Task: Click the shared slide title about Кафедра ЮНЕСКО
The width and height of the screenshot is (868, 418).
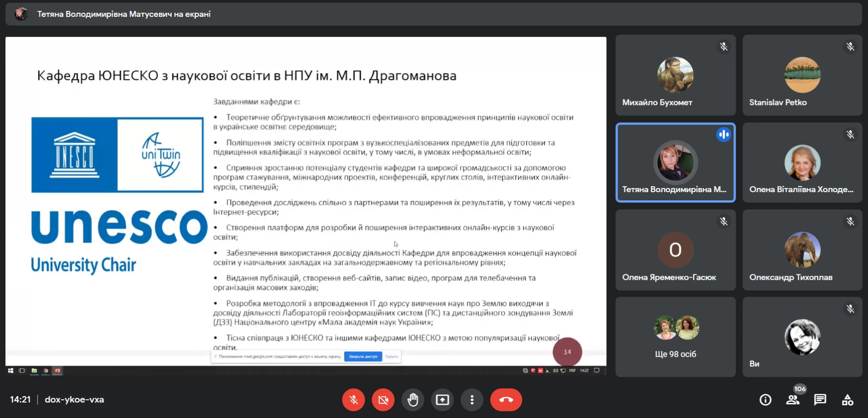Action: tap(247, 76)
